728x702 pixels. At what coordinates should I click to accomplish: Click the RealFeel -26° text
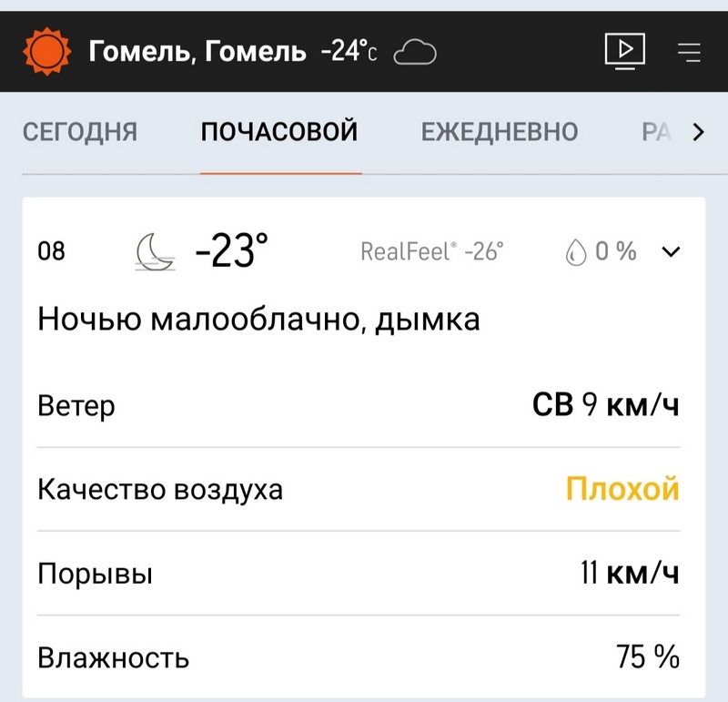tap(432, 251)
